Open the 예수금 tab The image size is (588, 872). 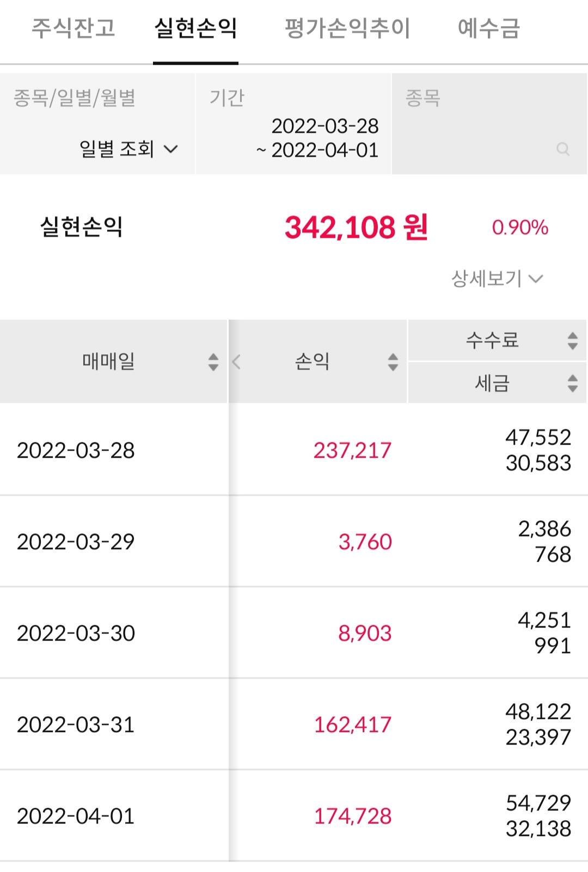tap(489, 28)
